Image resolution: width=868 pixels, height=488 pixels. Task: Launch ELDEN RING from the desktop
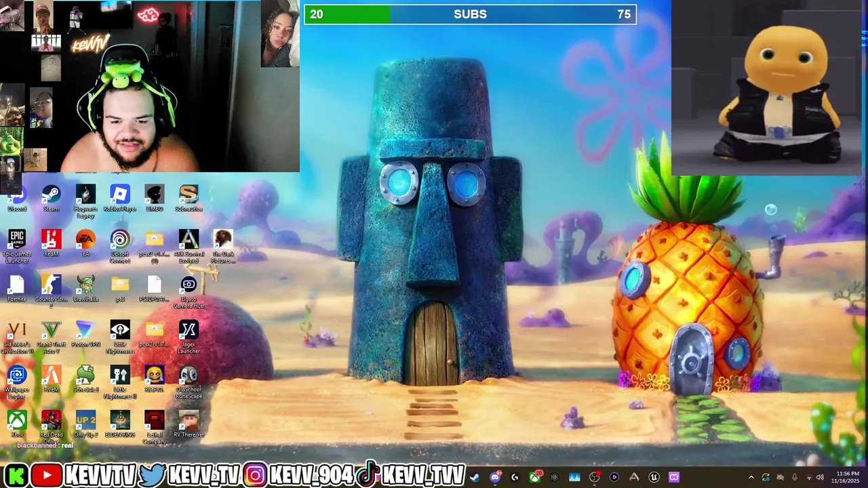pyautogui.click(x=120, y=424)
